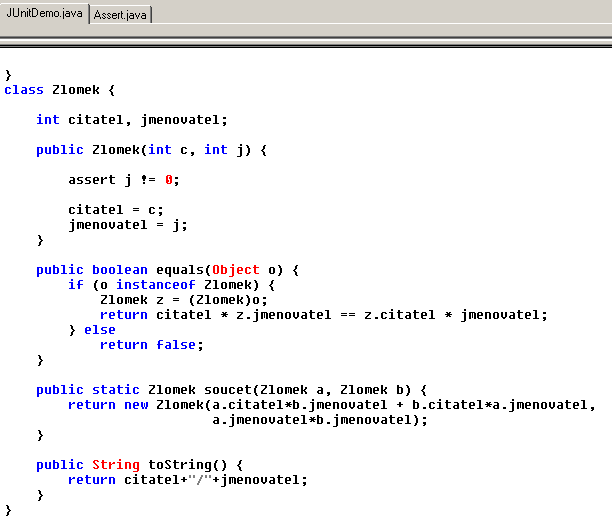Click the 'return false;' line
The width and height of the screenshot is (612, 521).
coord(152,345)
